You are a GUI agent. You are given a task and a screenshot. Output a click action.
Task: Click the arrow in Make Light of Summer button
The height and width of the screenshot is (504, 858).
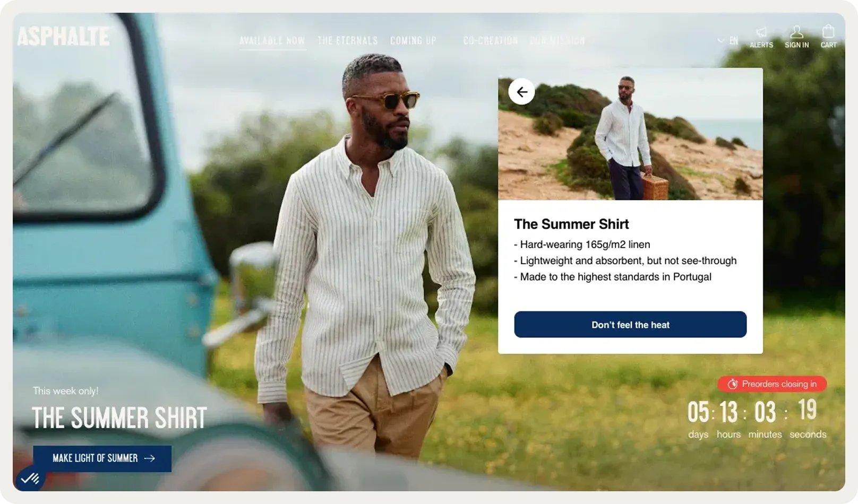pyautogui.click(x=150, y=458)
